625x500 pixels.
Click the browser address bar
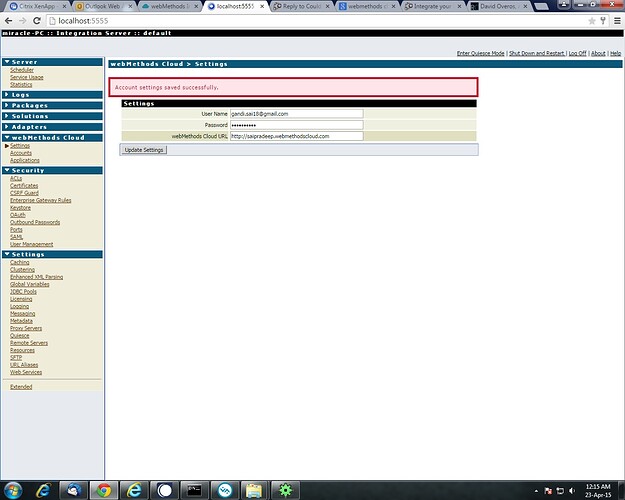click(x=317, y=21)
